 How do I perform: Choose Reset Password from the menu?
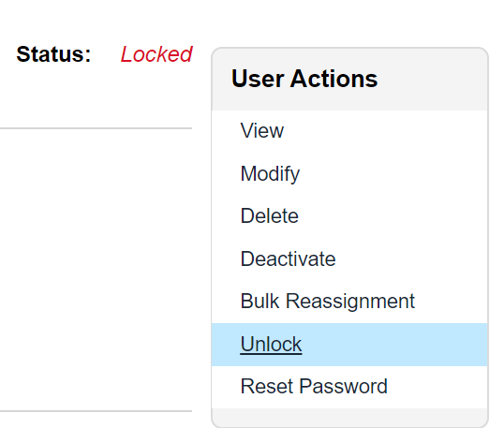tap(314, 386)
